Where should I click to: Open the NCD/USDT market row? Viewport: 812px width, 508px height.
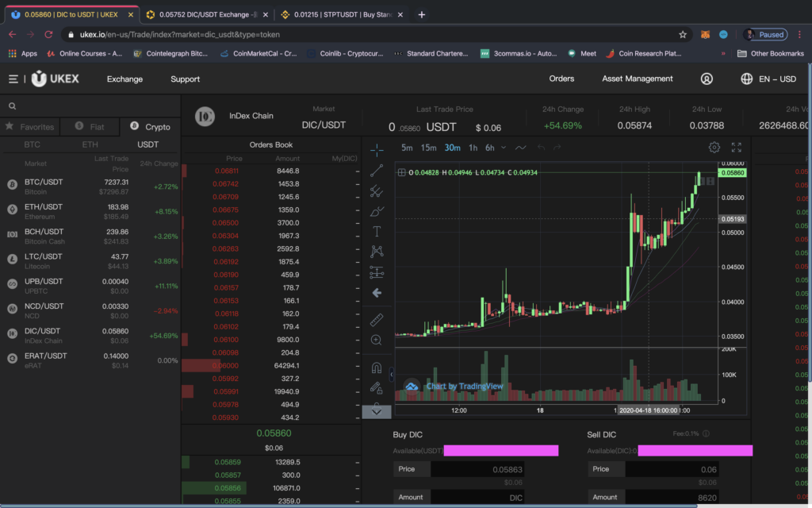(90, 310)
